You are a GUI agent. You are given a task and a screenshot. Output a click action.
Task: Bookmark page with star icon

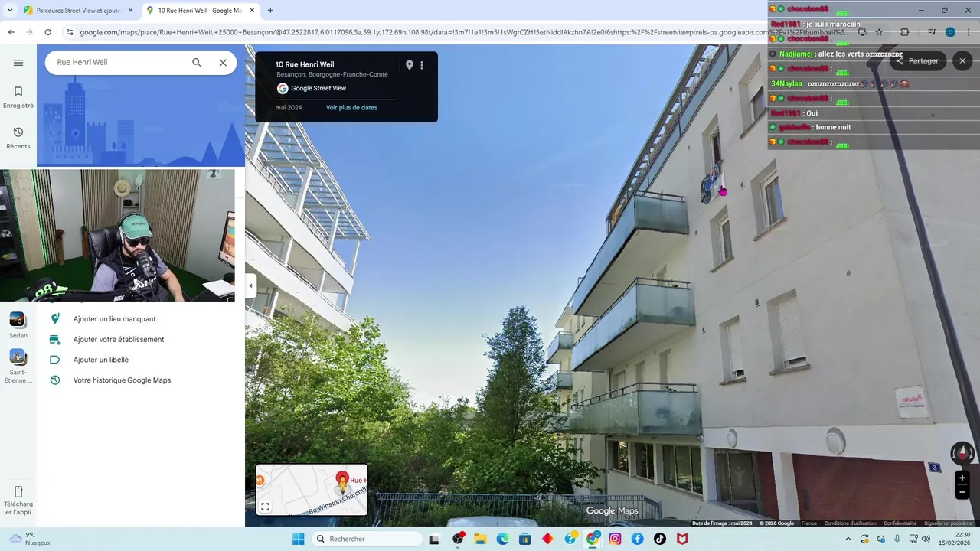(x=879, y=32)
